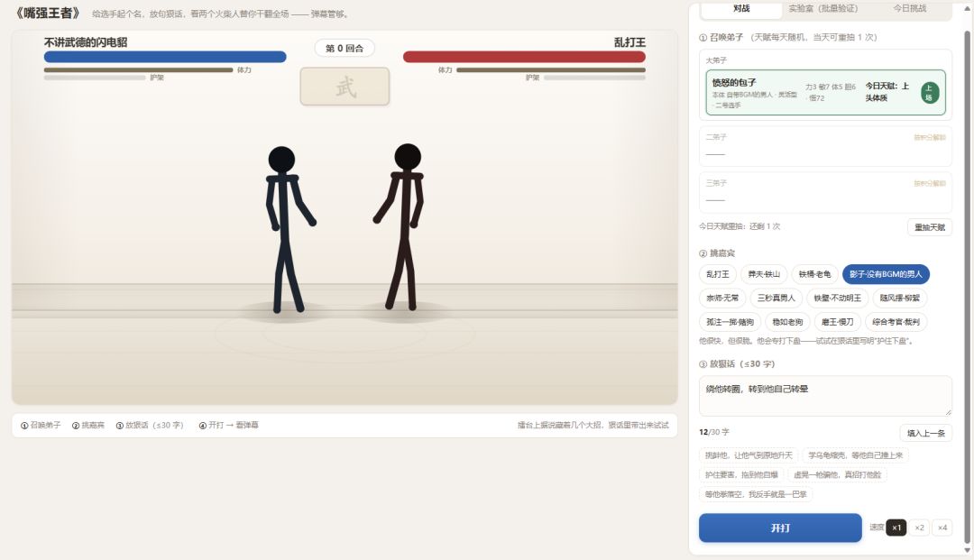Click the 《嘴强王者》 game title
This screenshot has height=560, width=974.
pos(48,13)
